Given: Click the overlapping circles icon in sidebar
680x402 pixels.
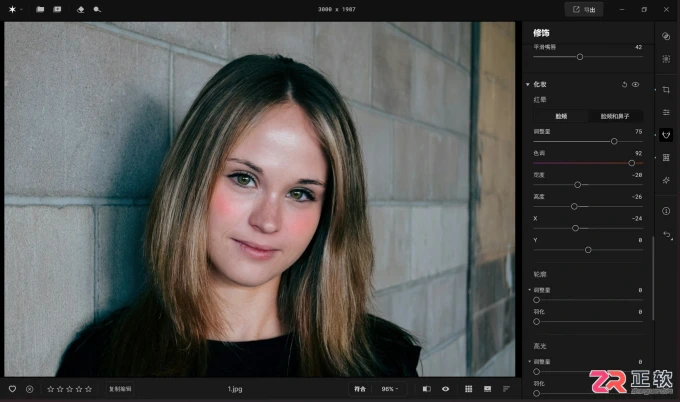Looking at the screenshot, I should (666, 36).
